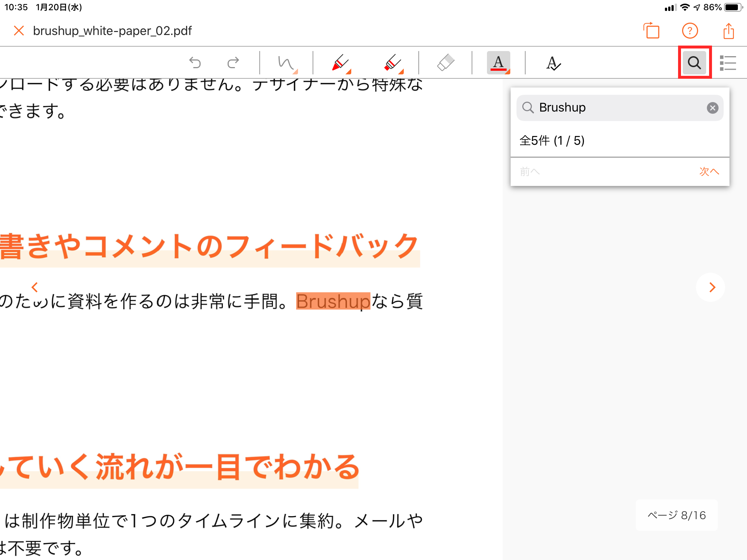This screenshot has height=560, width=747.
Task: Click the Brushup search input field
Action: coord(616,108)
